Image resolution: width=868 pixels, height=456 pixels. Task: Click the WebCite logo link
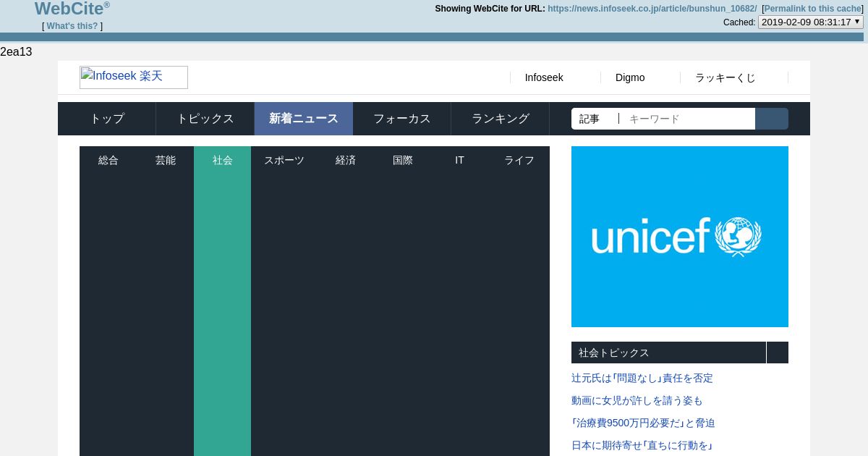coord(72,9)
